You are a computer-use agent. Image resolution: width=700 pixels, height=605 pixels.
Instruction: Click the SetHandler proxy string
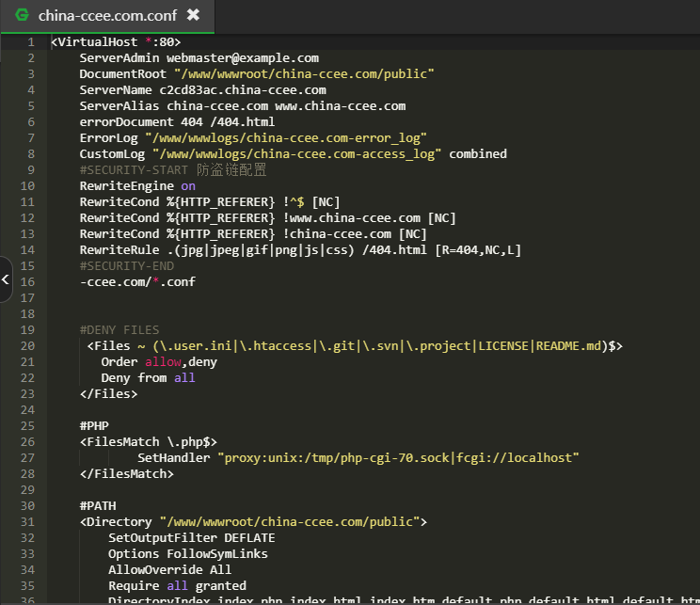pos(397,458)
